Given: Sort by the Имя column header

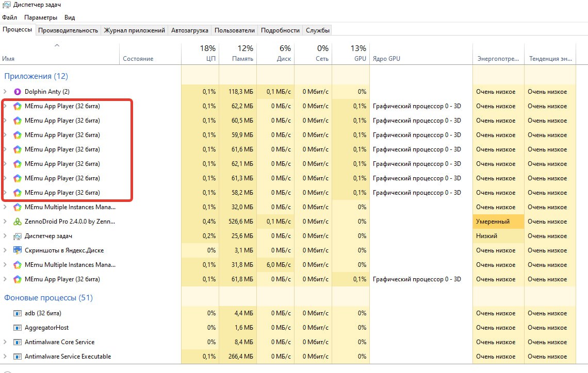Looking at the screenshot, I should (60, 54).
